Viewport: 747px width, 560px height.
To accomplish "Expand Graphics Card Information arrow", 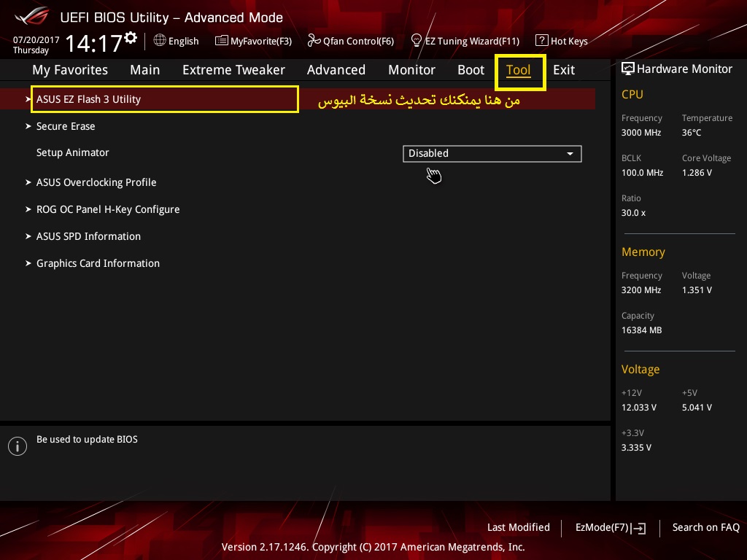I will coord(28,262).
